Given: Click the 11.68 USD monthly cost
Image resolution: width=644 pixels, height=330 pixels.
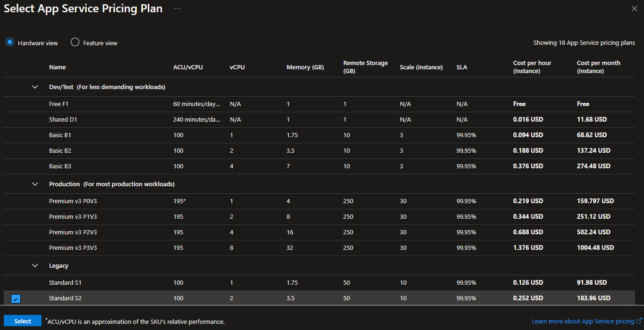Looking at the screenshot, I should click(592, 119).
